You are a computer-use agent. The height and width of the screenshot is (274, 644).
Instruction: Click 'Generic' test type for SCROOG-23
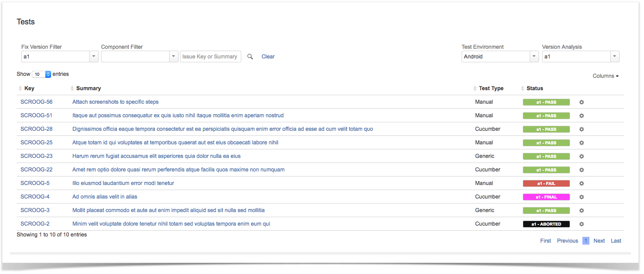click(x=485, y=156)
